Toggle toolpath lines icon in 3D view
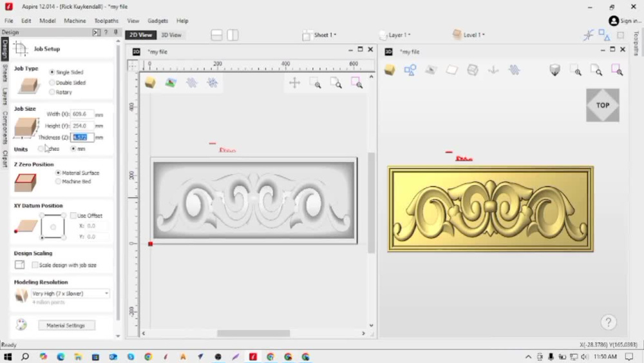Image resolution: width=644 pixels, height=363 pixels. (514, 70)
